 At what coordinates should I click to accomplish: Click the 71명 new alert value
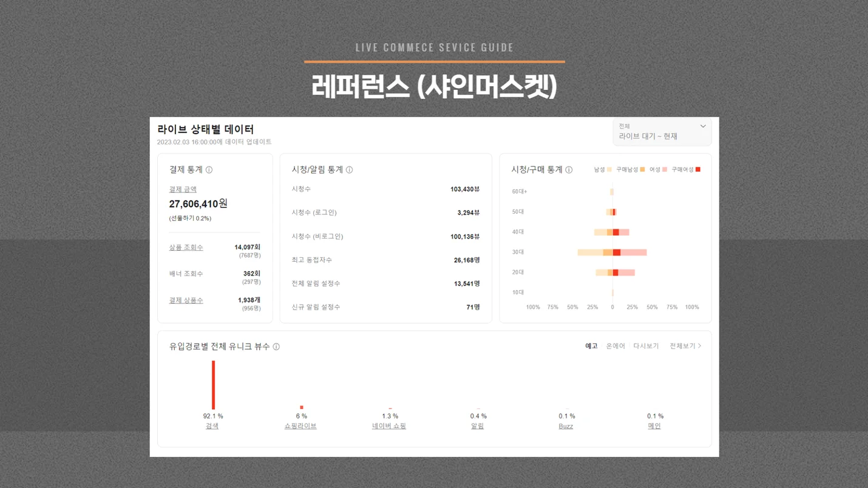473,307
